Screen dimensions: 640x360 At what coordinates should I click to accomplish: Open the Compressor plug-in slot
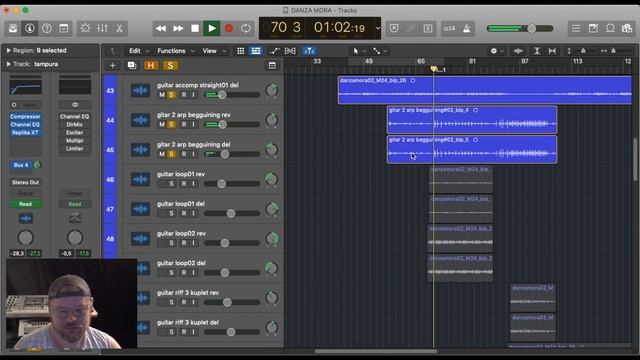tap(25, 116)
